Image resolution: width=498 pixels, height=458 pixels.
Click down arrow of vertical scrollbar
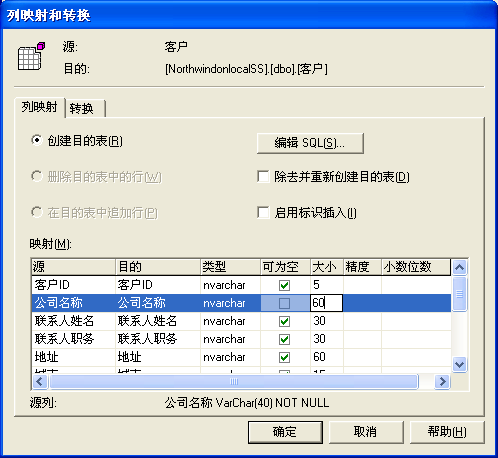460,364
